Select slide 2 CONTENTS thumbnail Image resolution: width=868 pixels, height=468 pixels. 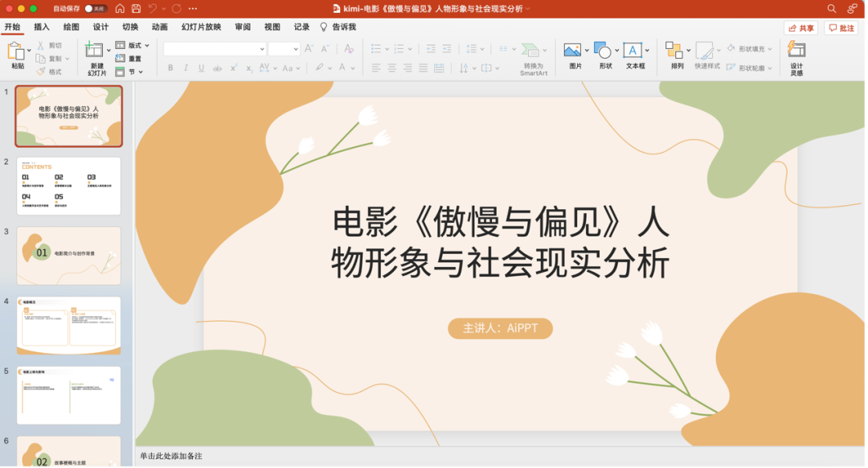(68, 186)
